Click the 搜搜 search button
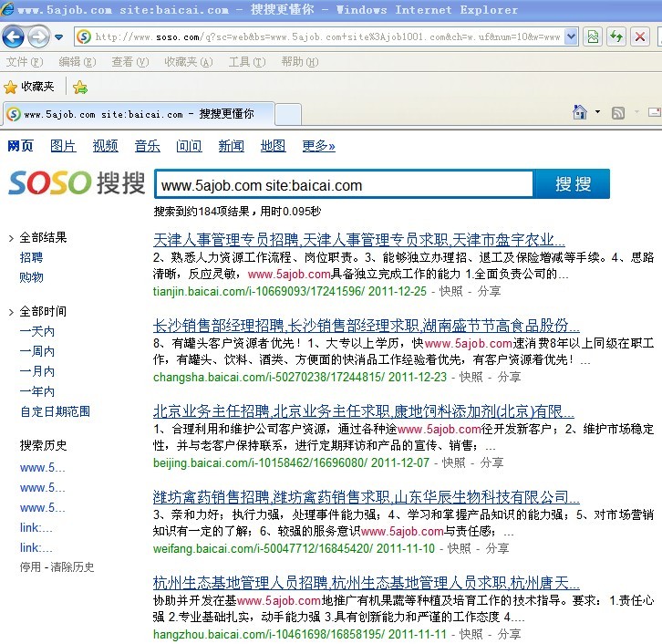Viewport: 662px width, 644px height. [572, 184]
